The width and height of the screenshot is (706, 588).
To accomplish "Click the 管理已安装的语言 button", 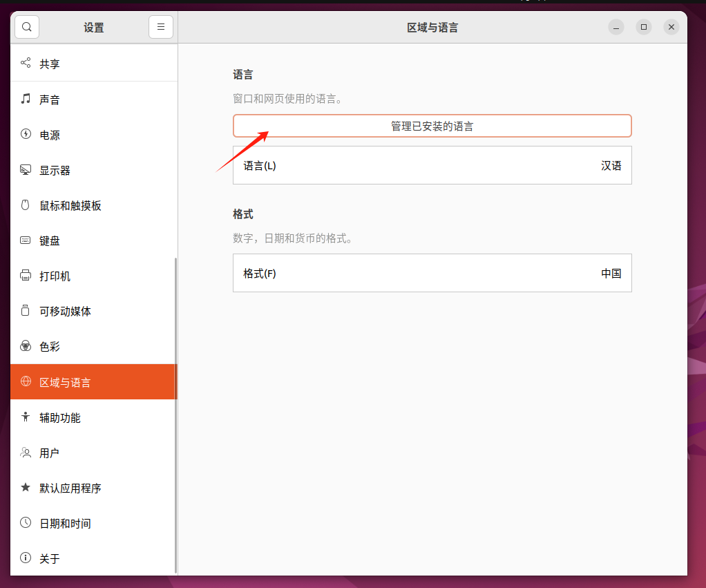I will pyautogui.click(x=432, y=126).
